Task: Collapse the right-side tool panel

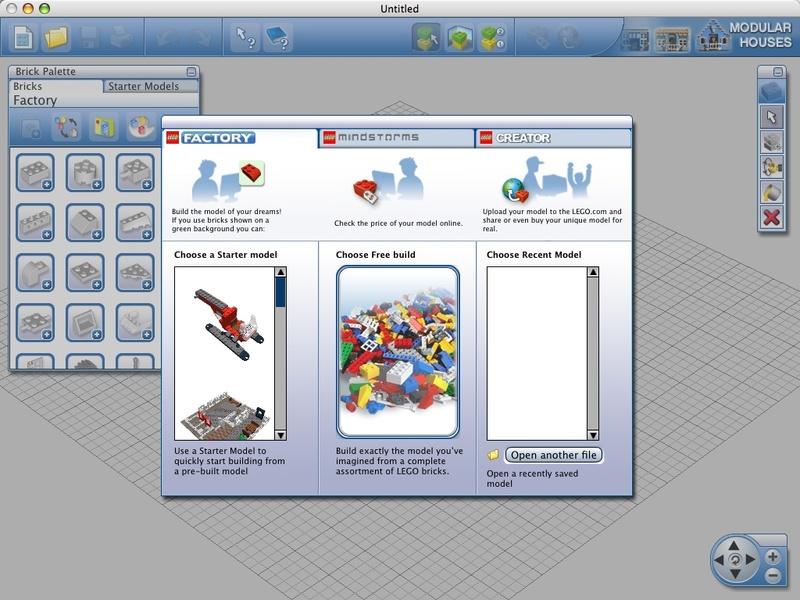Action: point(778,72)
